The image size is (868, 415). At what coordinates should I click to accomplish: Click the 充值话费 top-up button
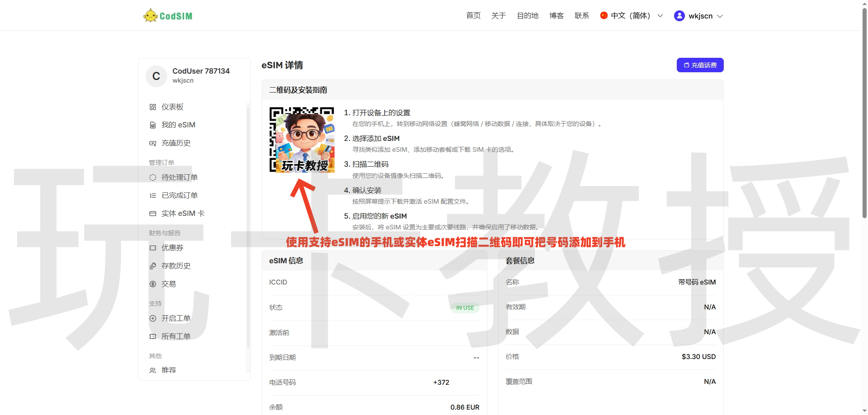pyautogui.click(x=699, y=65)
